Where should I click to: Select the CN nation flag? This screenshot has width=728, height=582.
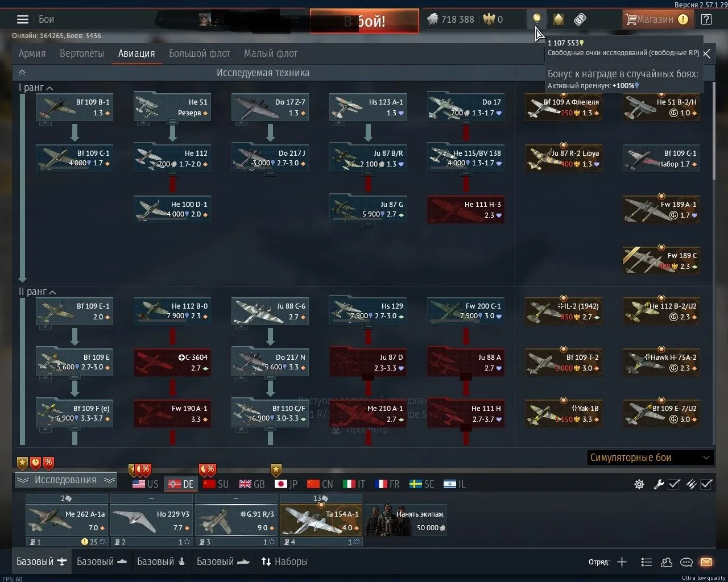pyautogui.click(x=320, y=484)
